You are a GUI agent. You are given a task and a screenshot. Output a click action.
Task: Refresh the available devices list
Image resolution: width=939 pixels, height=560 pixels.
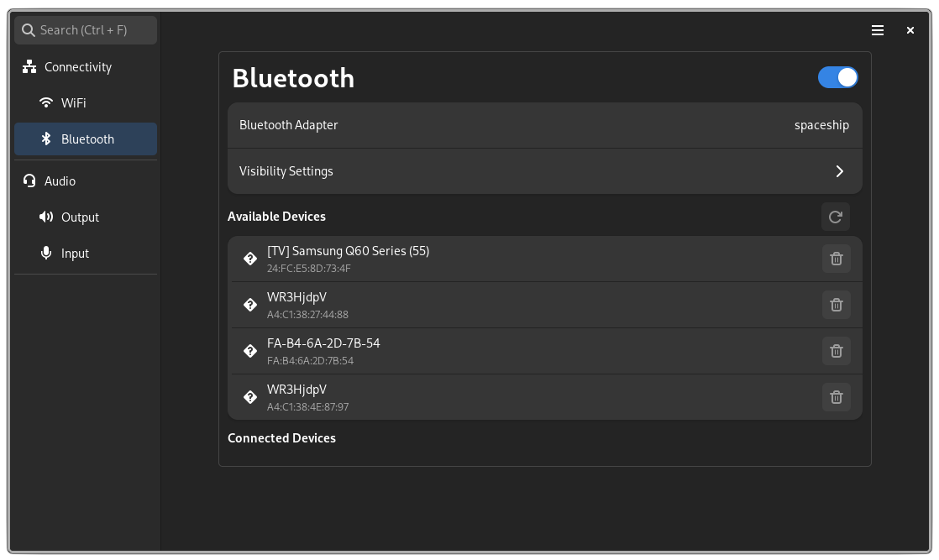[x=835, y=217]
